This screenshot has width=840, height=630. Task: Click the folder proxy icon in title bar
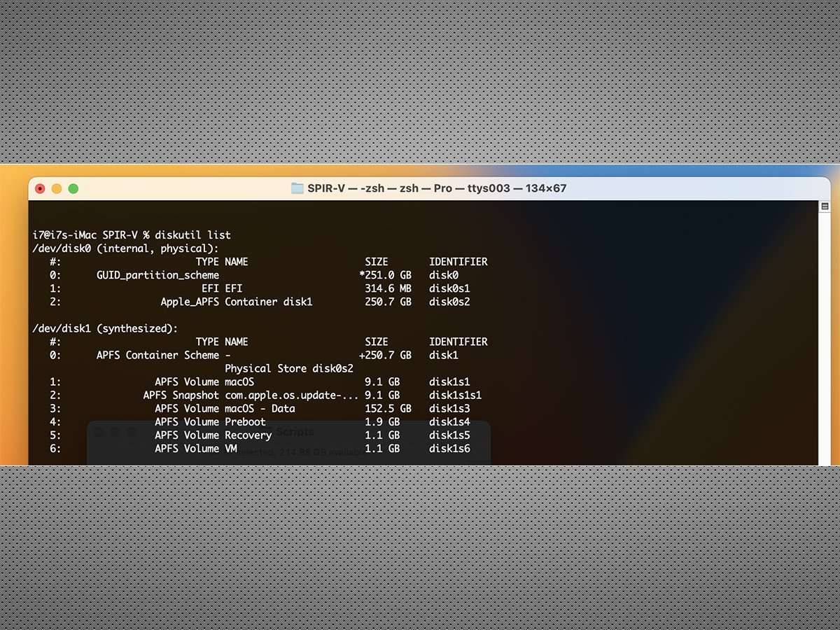(x=297, y=188)
